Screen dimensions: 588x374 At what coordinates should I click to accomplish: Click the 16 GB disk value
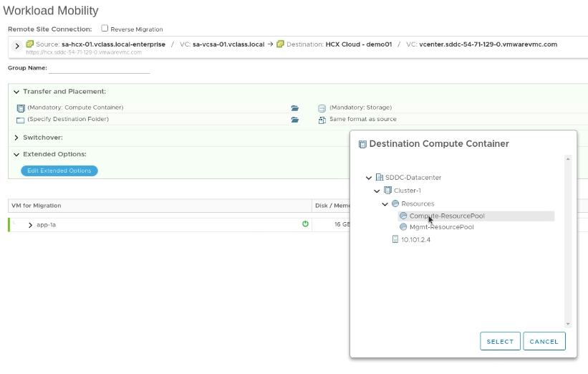coord(342,224)
